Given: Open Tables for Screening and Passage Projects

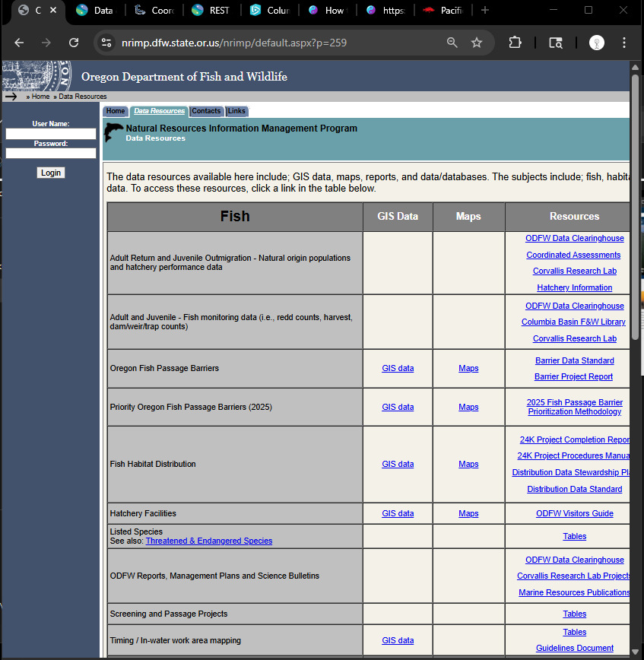Looking at the screenshot, I should [575, 614].
